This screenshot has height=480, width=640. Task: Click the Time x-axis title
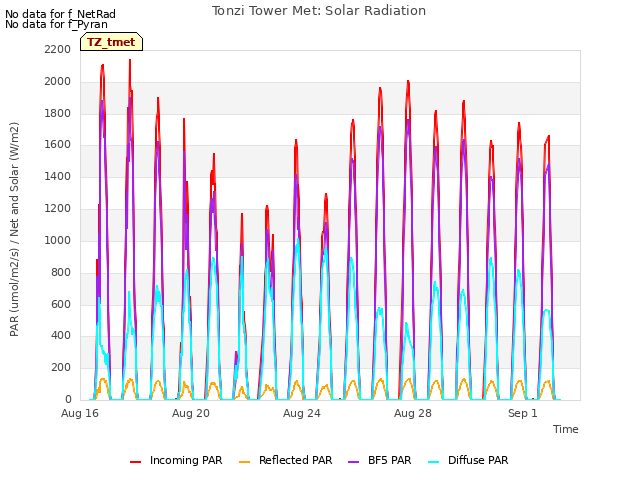point(566,429)
